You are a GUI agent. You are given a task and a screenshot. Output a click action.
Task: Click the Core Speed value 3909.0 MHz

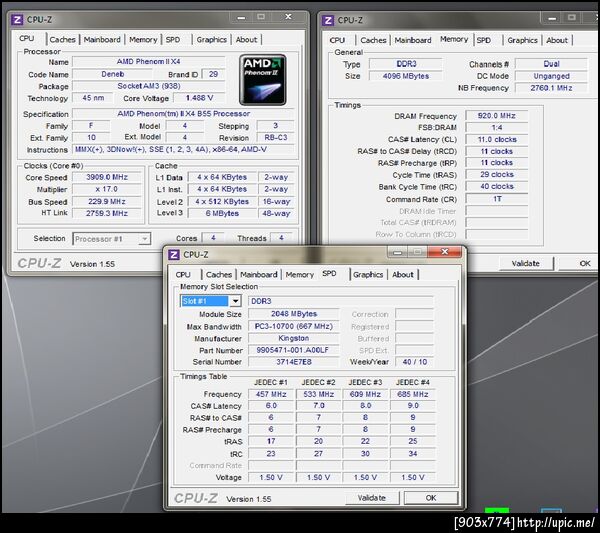point(107,177)
